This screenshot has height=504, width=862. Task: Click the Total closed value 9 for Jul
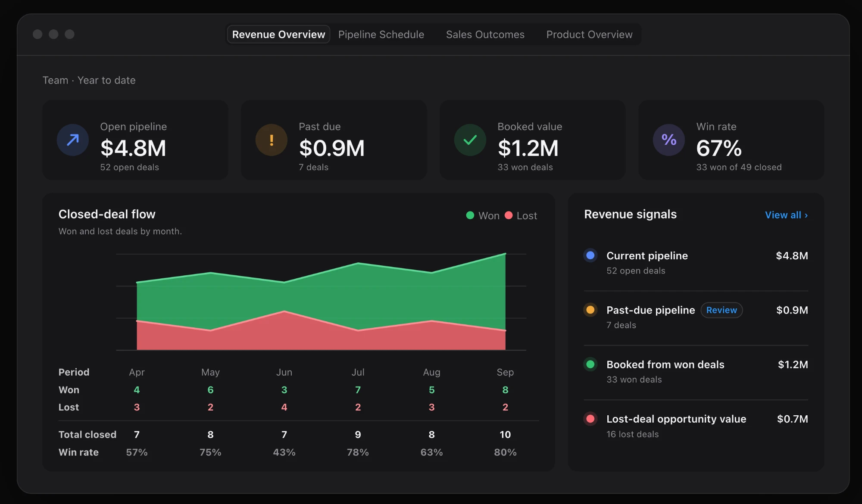(x=358, y=435)
